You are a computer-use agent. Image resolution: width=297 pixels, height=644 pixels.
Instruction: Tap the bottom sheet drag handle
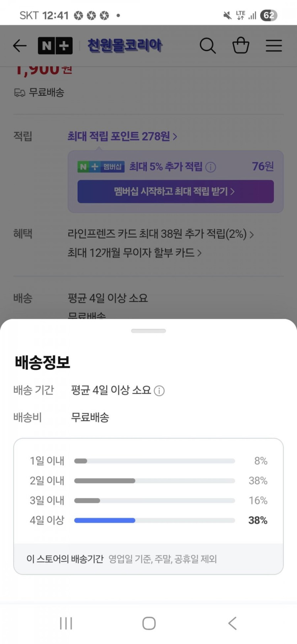coord(148,331)
